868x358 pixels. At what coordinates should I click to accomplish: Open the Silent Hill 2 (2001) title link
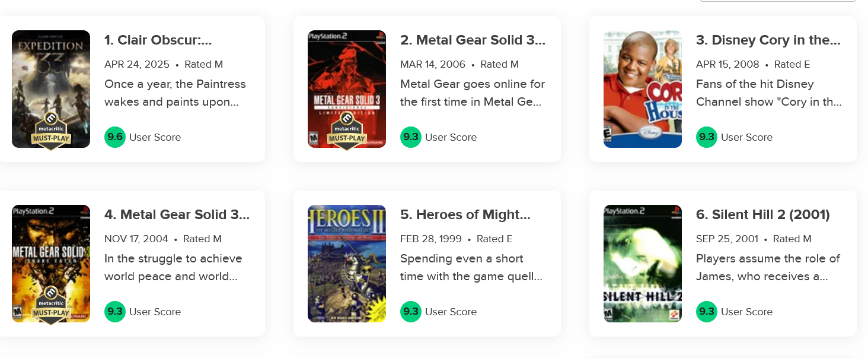pyautogui.click(x=763, y=215)
